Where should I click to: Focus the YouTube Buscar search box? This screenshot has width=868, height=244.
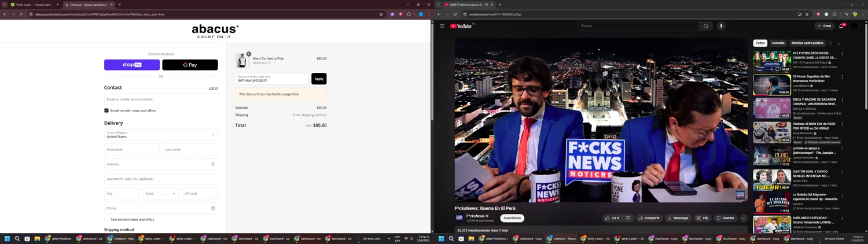tap(638, 26)
